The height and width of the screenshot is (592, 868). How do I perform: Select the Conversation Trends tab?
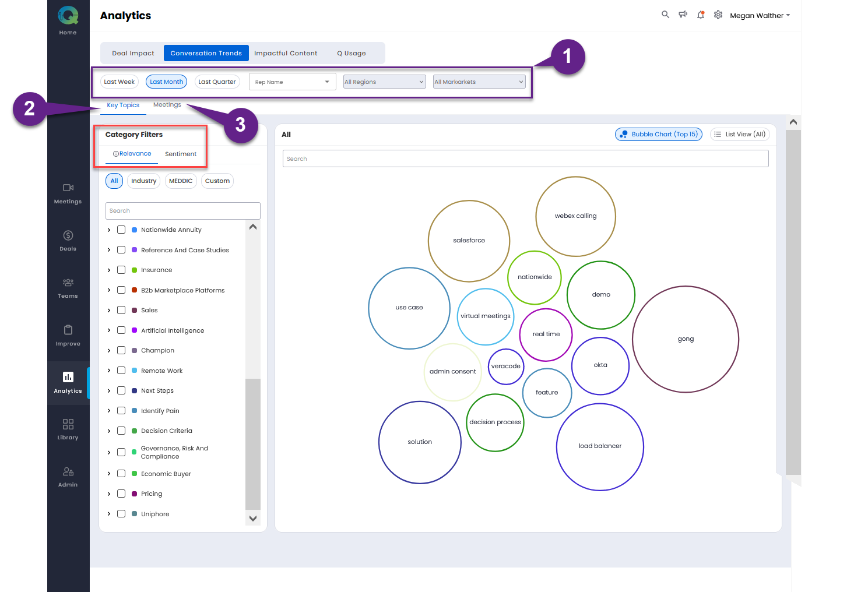[x=206, y=53]
